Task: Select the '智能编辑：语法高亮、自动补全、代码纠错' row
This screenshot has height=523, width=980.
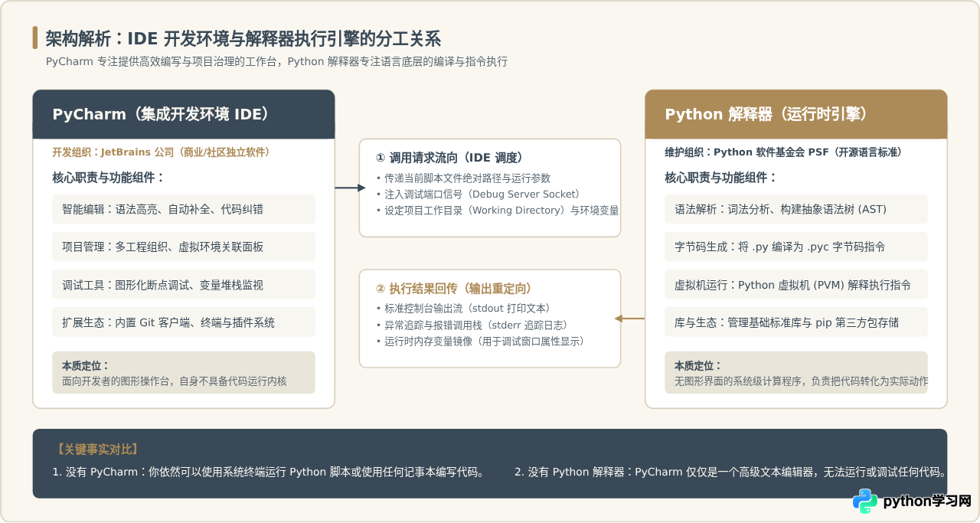Action: point(184,209)
